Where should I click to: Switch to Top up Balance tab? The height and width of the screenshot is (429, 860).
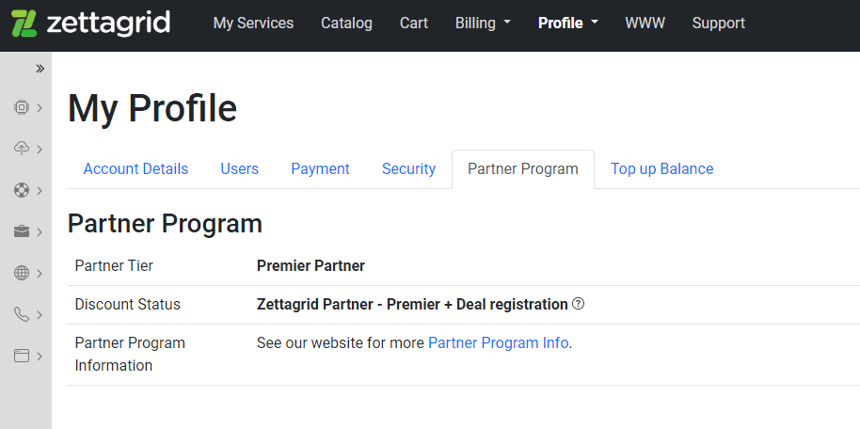tap(662, 169)
